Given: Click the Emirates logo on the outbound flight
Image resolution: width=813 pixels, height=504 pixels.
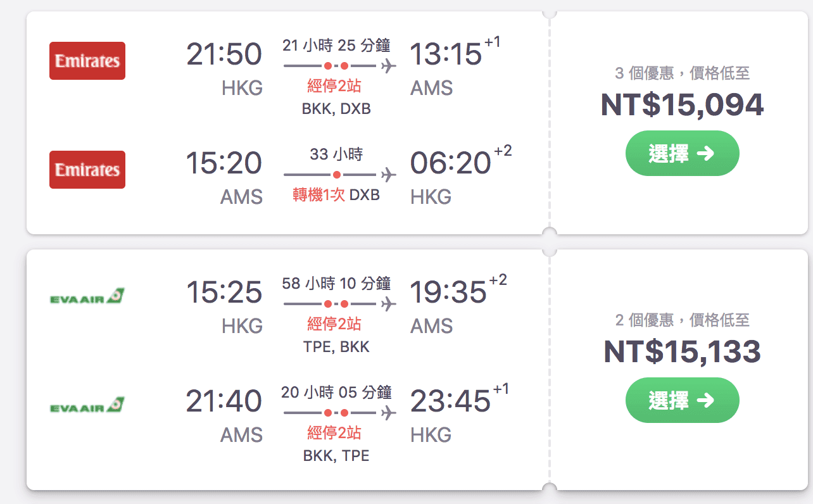Looking at the screenshot, I should pyautogui.click(x=87, y=61).
